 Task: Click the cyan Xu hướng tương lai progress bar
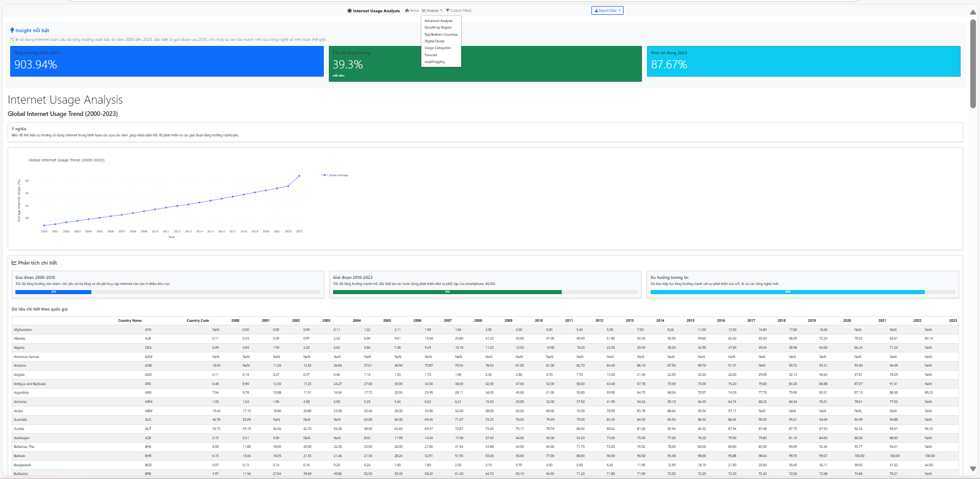787,292
